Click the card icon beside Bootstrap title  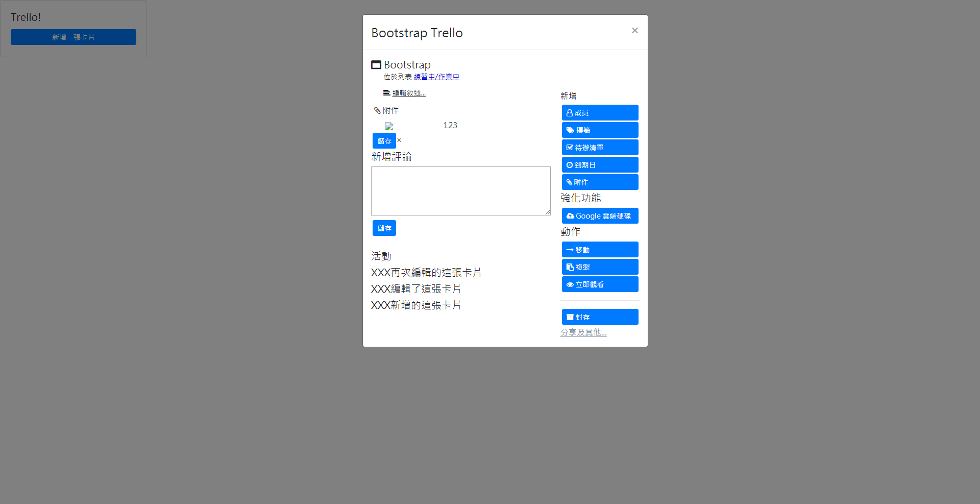(x=376, y=65)
